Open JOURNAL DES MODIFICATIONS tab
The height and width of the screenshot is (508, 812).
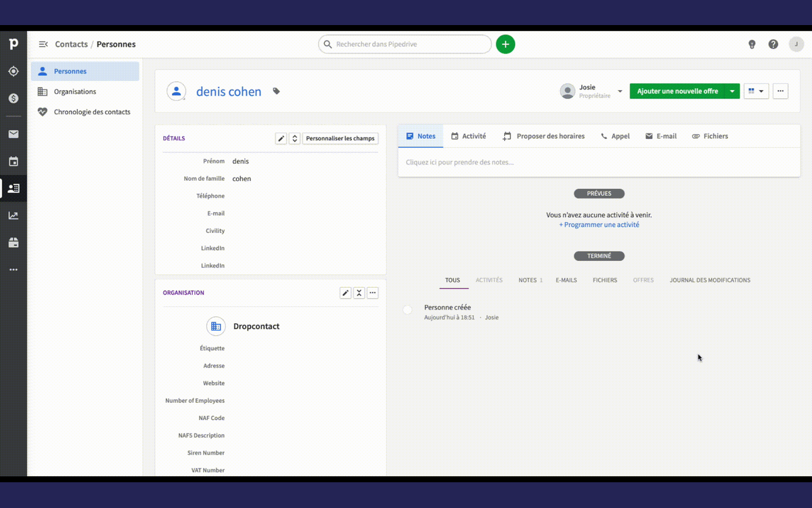point(710,280)
